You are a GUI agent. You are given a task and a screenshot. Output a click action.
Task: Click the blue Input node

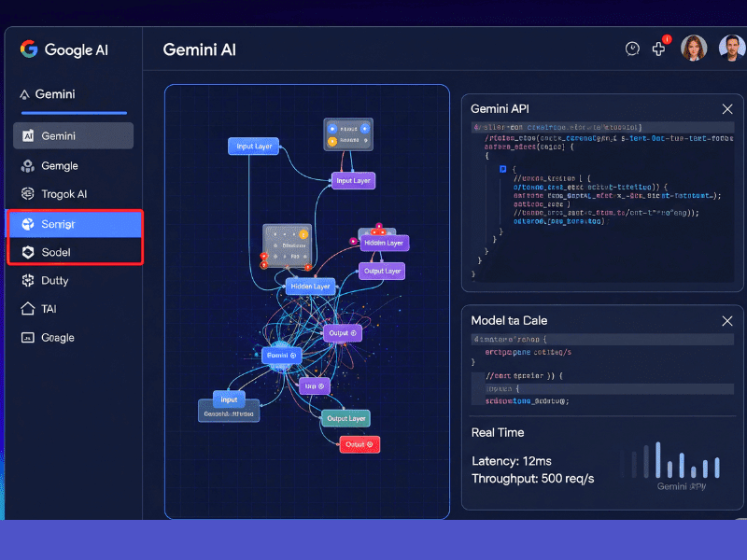click(x=229, y=399)
